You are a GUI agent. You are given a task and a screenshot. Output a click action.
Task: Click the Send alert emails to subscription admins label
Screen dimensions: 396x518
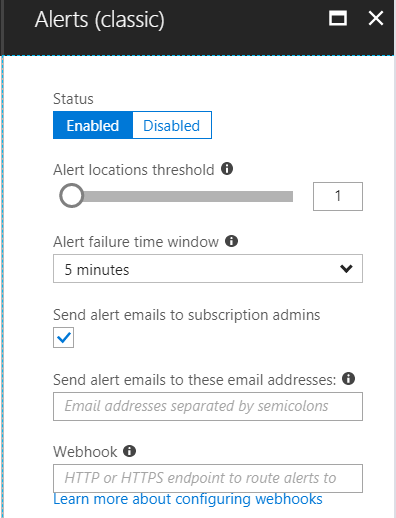click(x=187, y=315)
